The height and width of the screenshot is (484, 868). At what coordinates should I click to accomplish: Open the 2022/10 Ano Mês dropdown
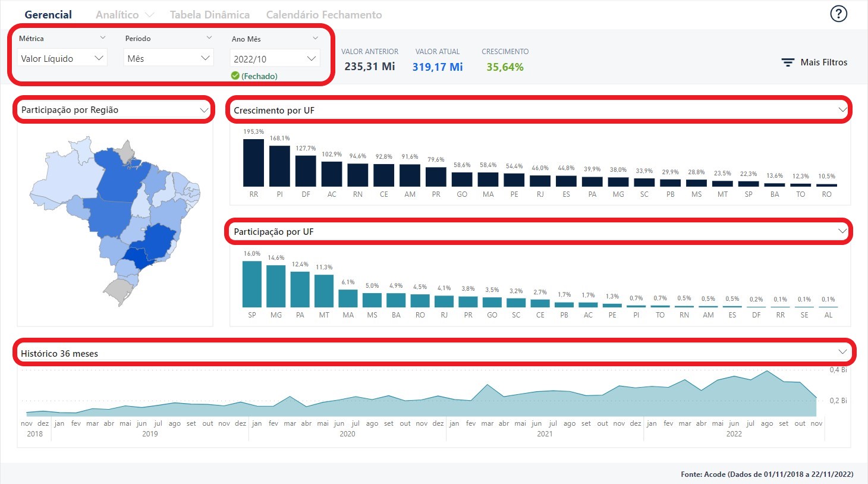coord(275,59)
